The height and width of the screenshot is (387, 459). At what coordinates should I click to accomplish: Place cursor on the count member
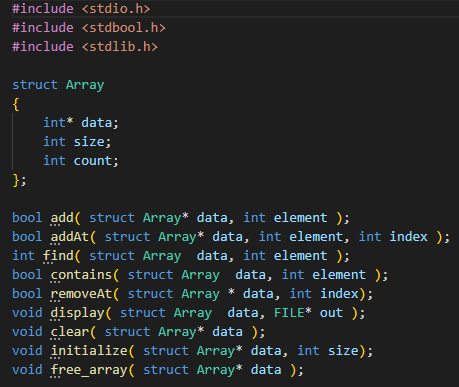coord(93,161)
